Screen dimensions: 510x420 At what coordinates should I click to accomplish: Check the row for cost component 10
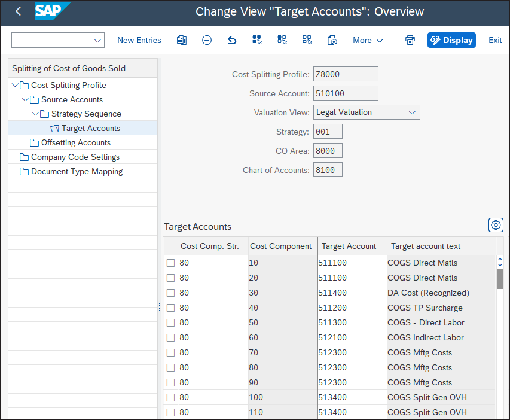click(172, 263)
